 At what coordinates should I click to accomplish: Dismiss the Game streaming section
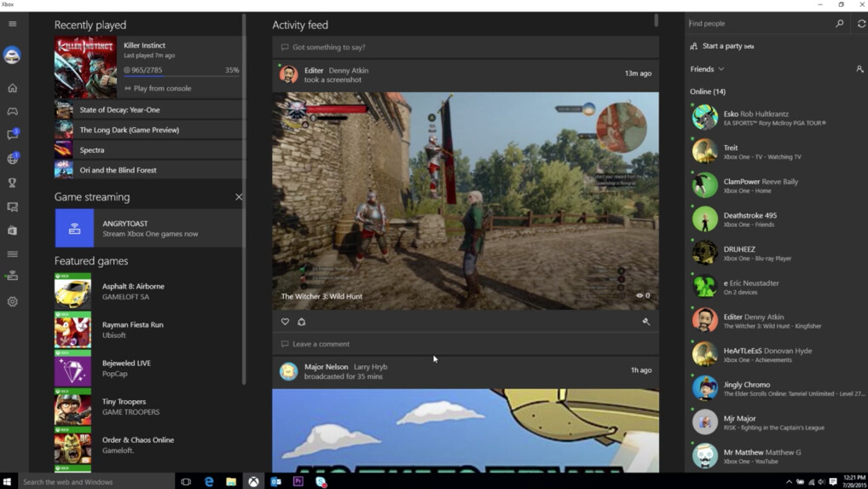239,197
